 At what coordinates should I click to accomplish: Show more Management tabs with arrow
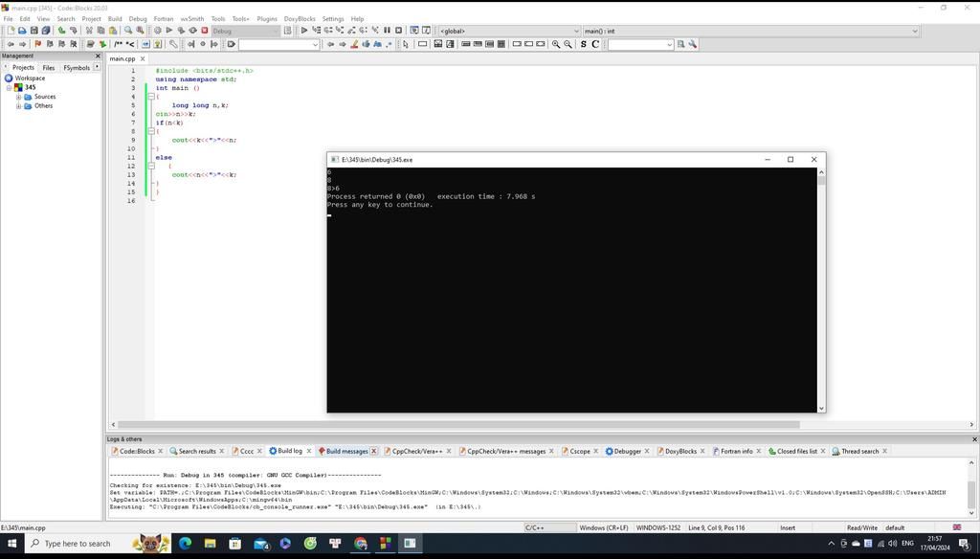tap(97, 67)
